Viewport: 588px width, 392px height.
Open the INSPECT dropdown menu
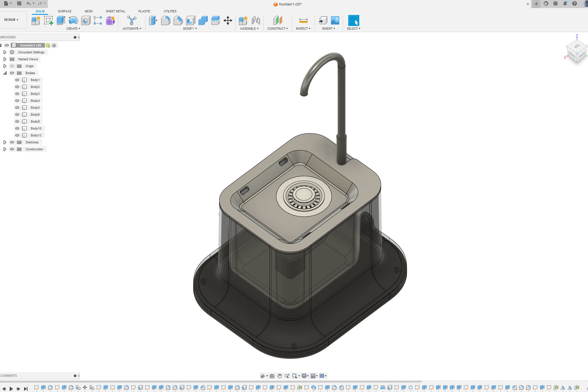point(303,29)
